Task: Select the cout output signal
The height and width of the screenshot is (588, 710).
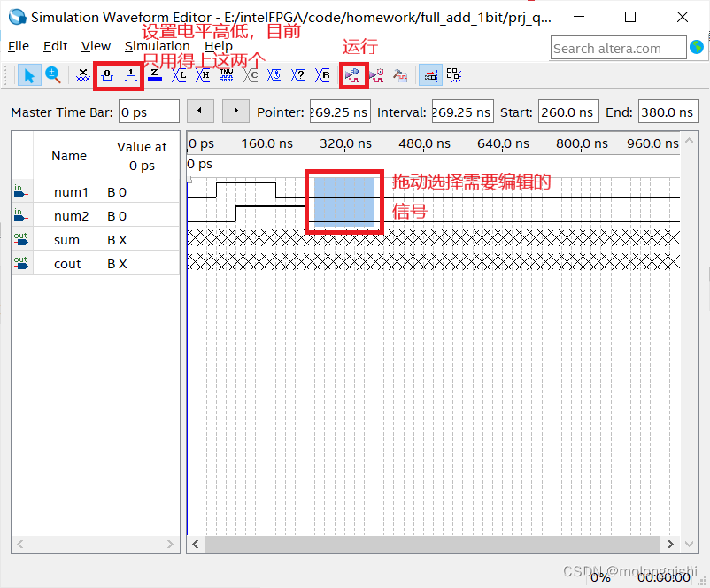Action: 96,264
